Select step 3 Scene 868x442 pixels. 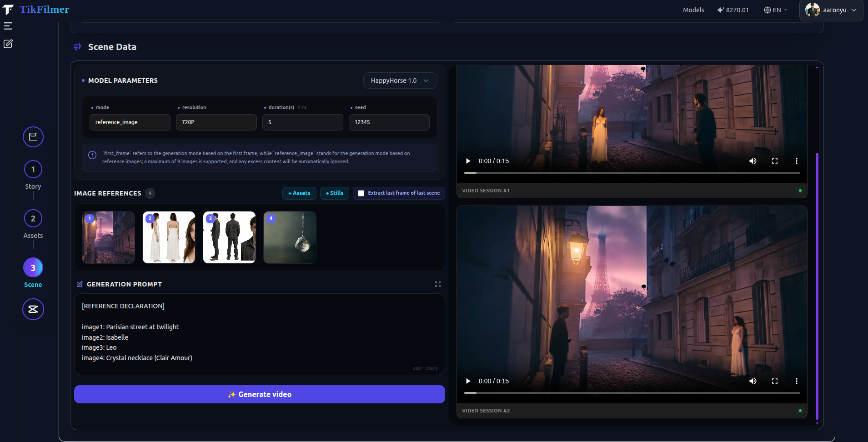point(33,268)
